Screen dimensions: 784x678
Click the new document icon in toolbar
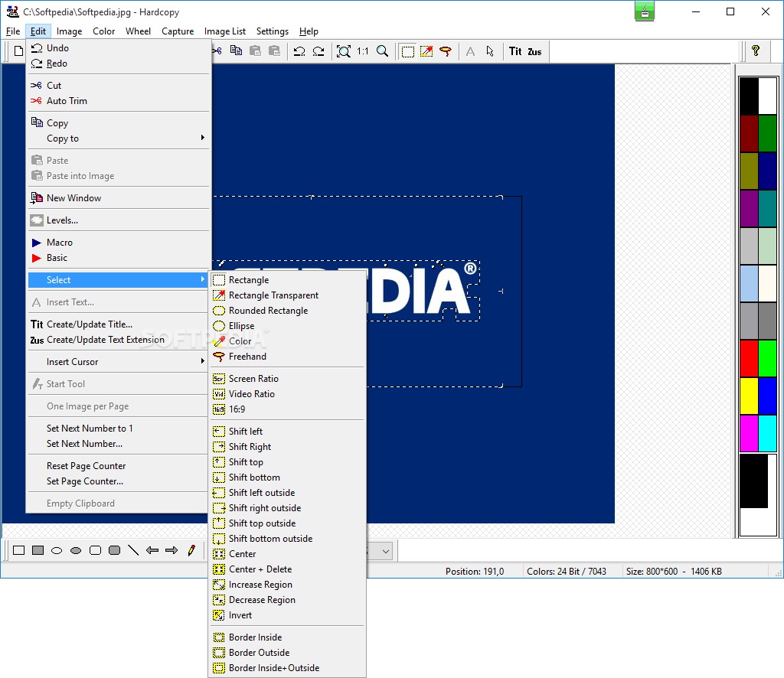pos(18,51)
